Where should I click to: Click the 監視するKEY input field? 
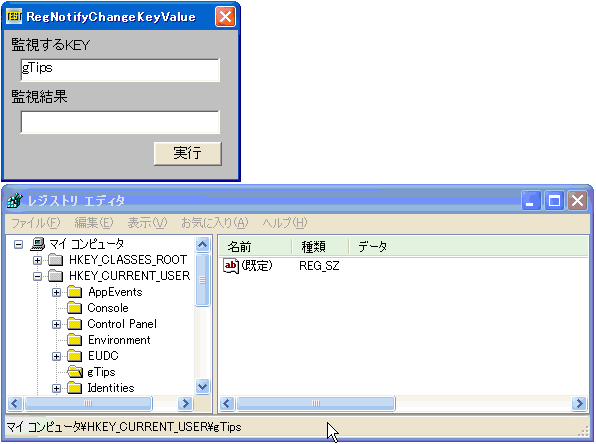[120, 70]
